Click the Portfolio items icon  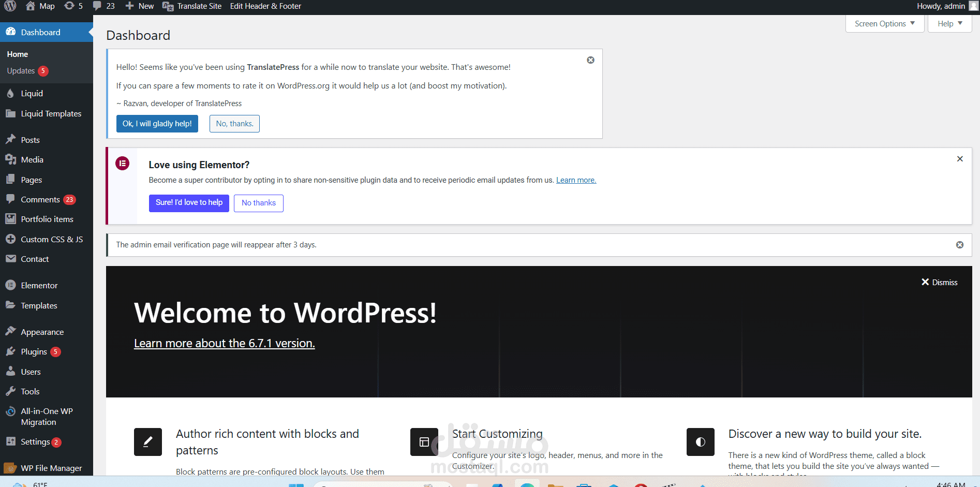click(x=10, y=219)
